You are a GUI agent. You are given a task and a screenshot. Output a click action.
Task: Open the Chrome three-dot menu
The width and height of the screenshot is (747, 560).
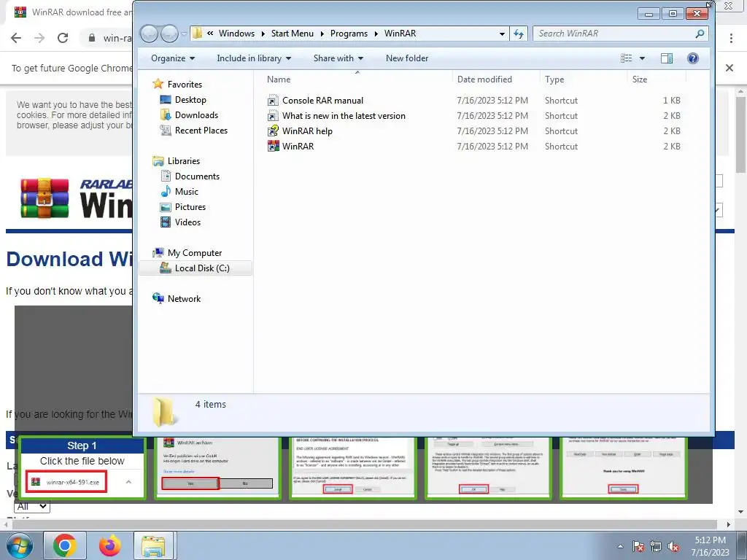pyautogui.click(x=731, y=39)
